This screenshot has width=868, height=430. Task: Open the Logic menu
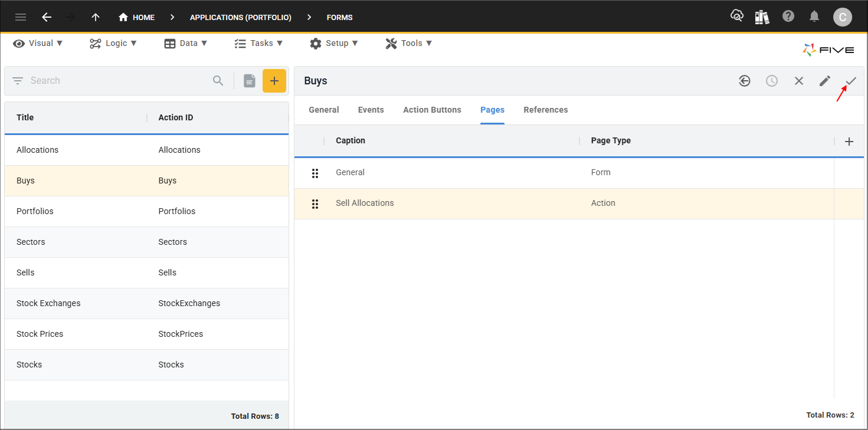click(113, 43)
